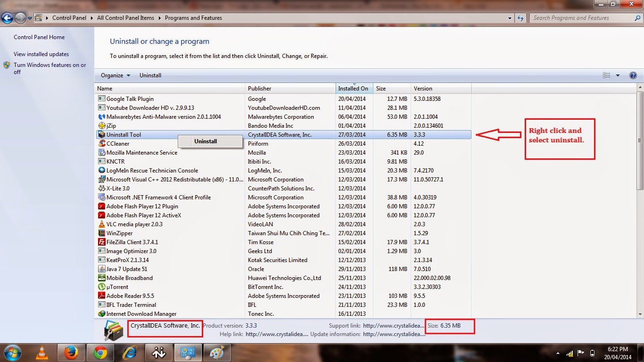The height and width of the screenshot is (362, 644).
Task: Expand the arrow after All Control Panel Items
Action: (159, 18)
